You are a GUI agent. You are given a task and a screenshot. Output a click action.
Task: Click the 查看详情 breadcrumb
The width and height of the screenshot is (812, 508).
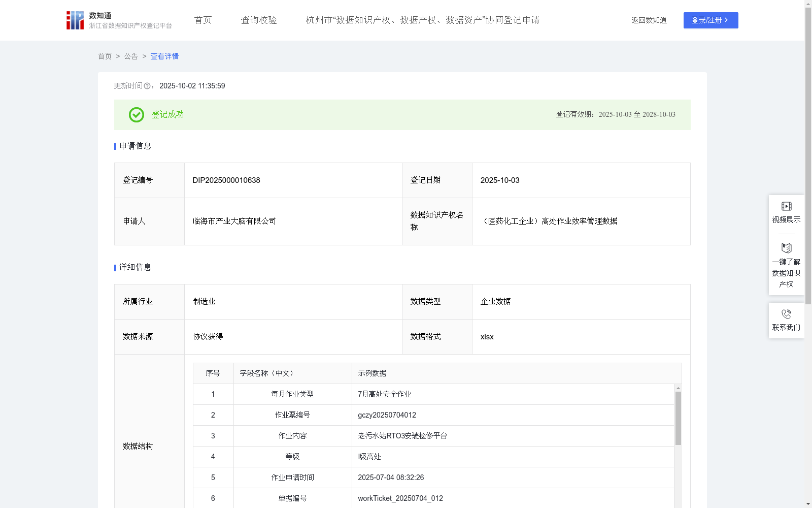164,56
